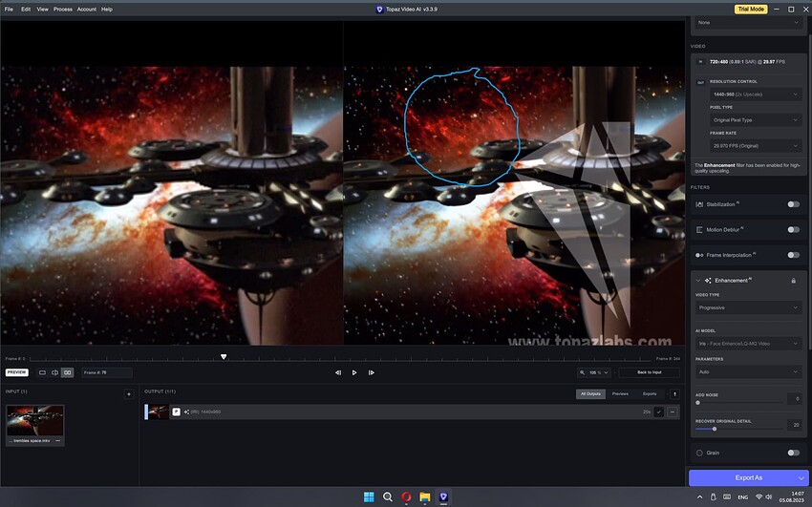Screen dimensions: 812x507
Task: Open the Video Type Progressive dropdown
Action: [748, 307]
